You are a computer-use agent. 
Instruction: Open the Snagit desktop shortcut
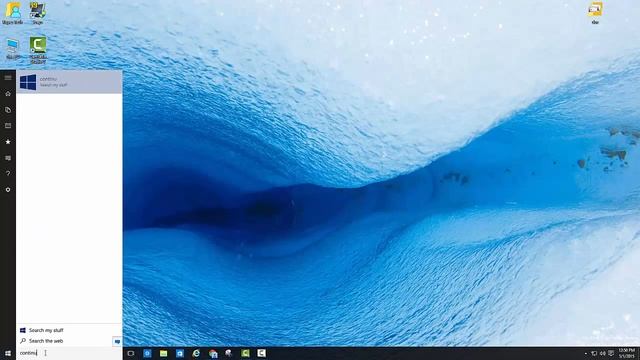coord(38,13)
